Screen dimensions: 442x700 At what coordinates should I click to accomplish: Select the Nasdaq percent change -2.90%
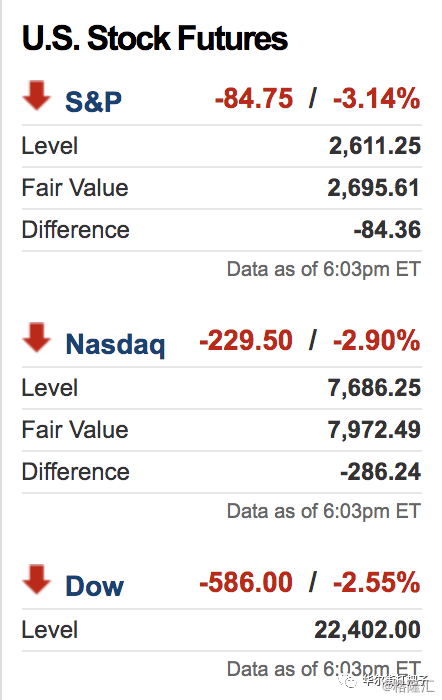[376, 340]
